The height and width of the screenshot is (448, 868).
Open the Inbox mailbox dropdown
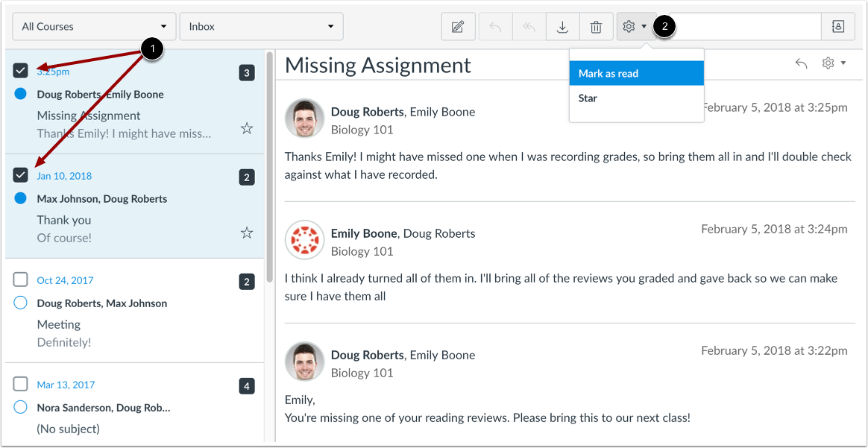(261, 27)
